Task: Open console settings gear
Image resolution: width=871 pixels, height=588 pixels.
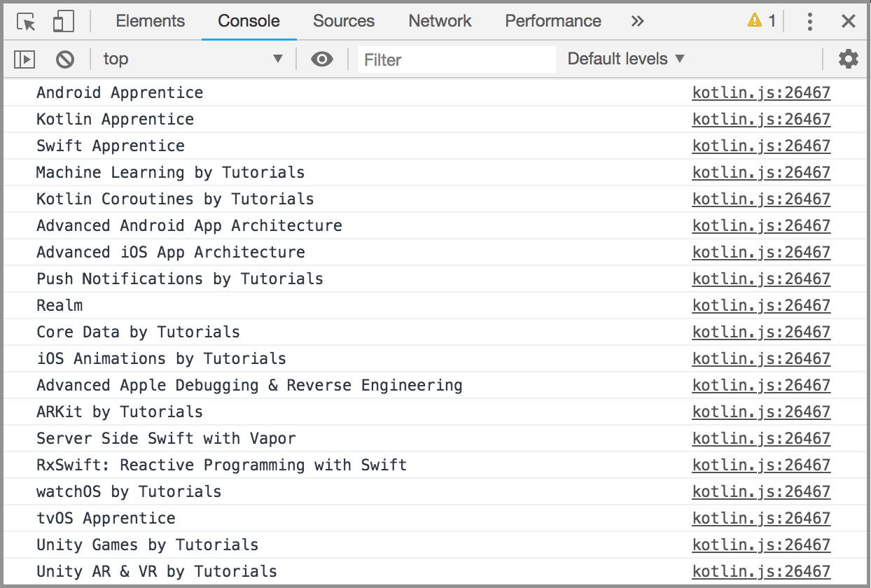Action: [x=848, y=59]
